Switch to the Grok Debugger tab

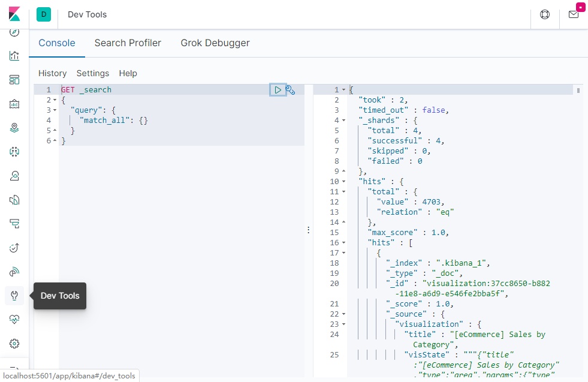click(x=215, y=43)
